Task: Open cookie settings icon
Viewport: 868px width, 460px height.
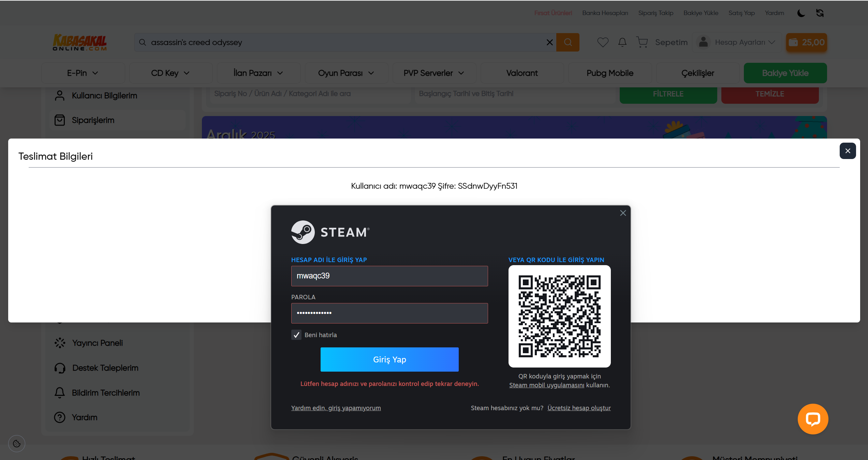Action: (x=17, y=444)
